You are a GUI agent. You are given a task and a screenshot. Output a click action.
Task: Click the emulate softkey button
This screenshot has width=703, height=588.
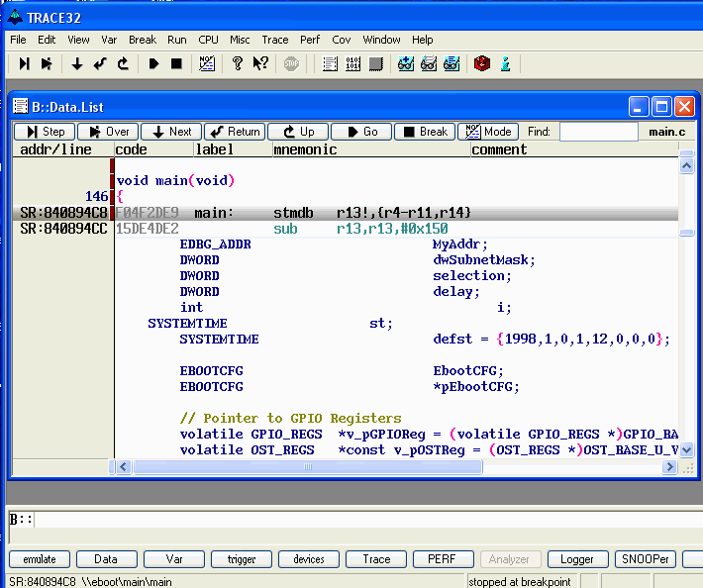[40, 559]
